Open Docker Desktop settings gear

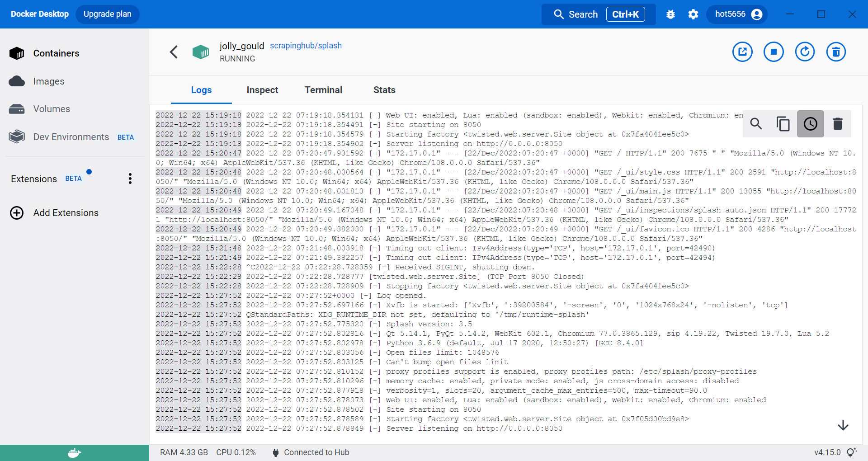click(x=693, y=14)
